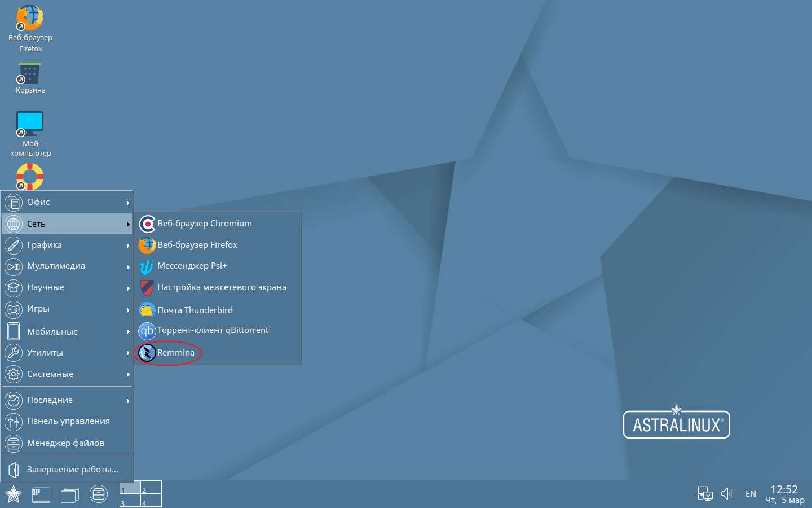Click the show desktop taskbar icon
The width and height of the screenshot is (812, 508).
click(41, 494)
